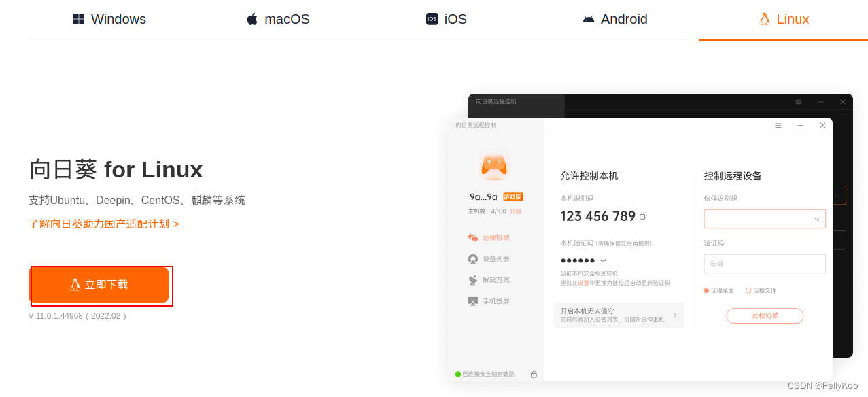
Task: Click the 验证码 input field
Action: tap(765, 264)
